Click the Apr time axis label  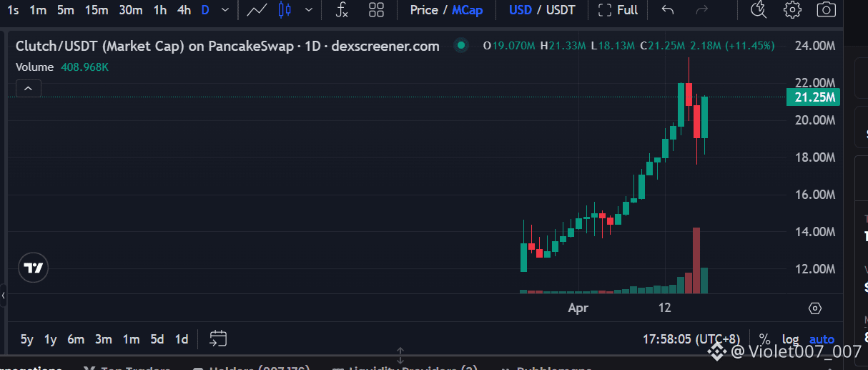(578, 308)
